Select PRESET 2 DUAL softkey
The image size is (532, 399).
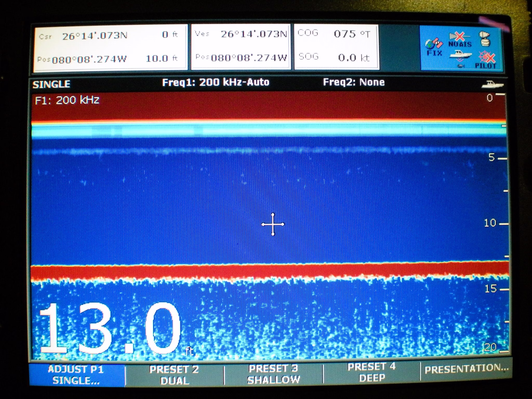click(x=174, y=375)
